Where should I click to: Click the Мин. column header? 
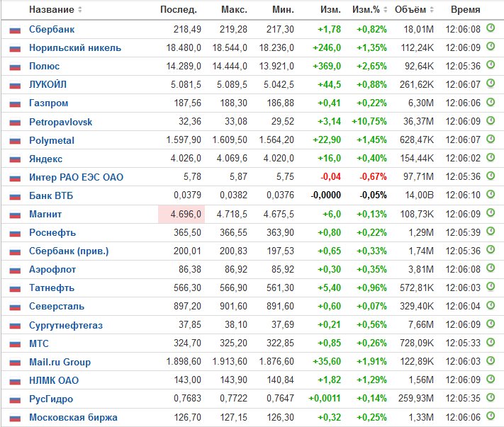point(283,10)
